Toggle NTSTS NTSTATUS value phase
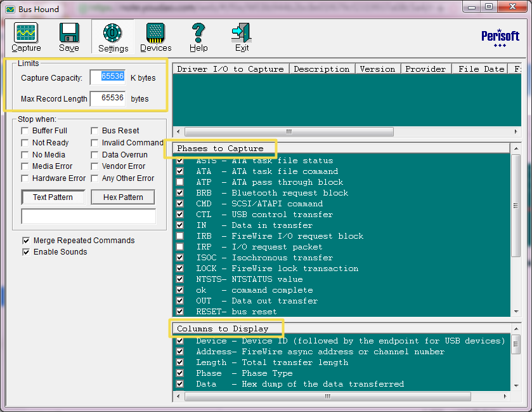The width and height of the screenshot is (532, 412). pyautogui.click(x=180, y=279)
